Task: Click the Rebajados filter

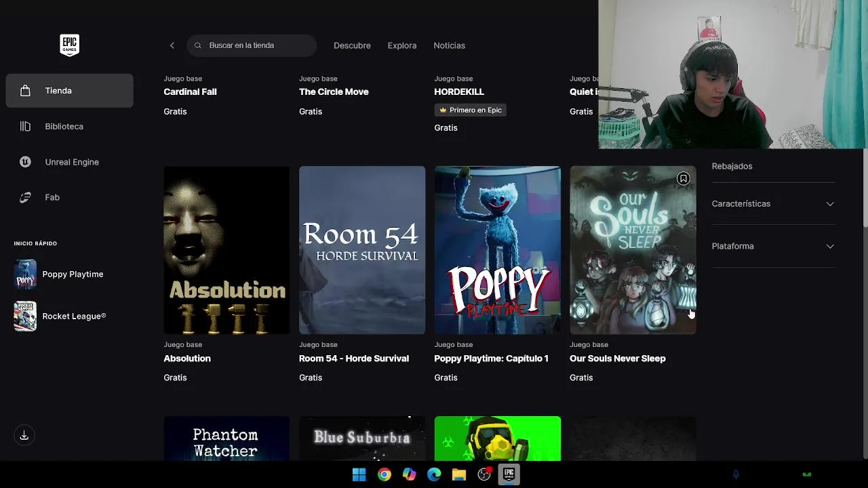Action: click(732, 166)
